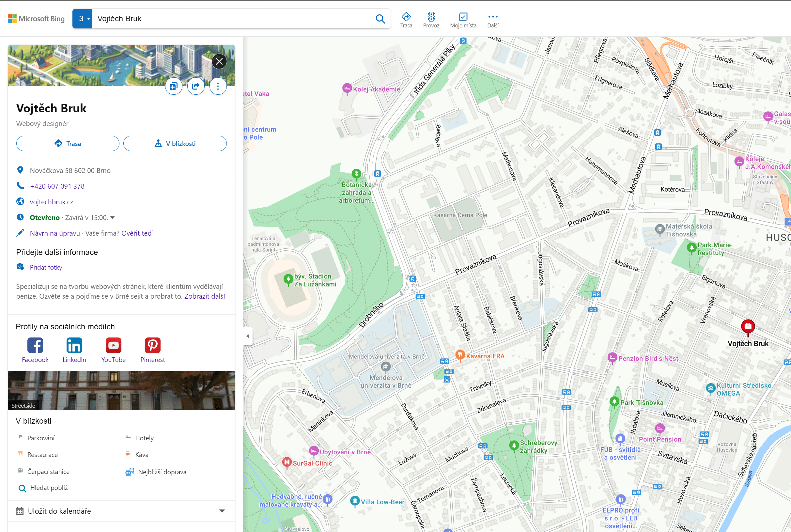Click the Mendelova univerzita v Brně marker
This screenshot has height=532, width=791.
click(386, 367)
